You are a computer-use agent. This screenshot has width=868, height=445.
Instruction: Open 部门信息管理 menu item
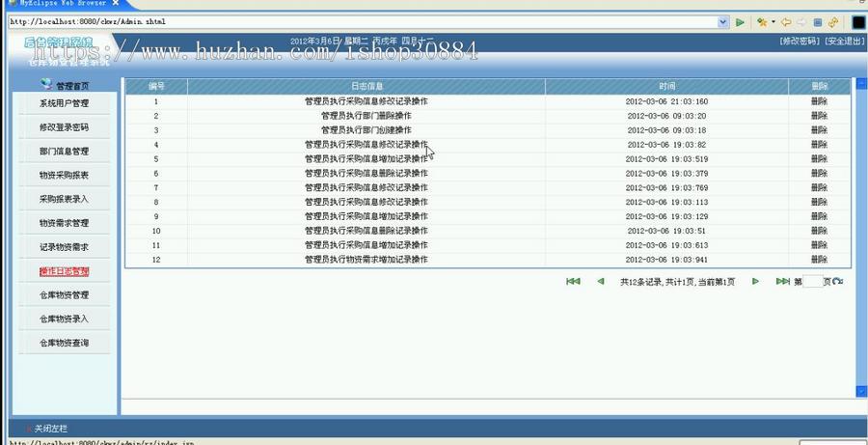pos(65,151)
